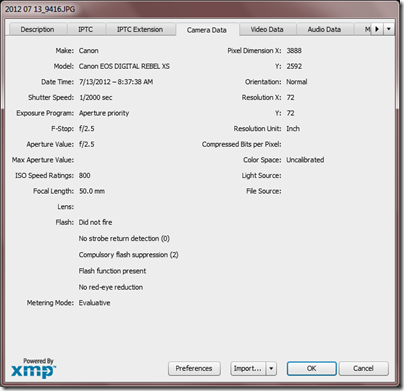404x391 pixels.
Task: Select Date Time value "7/13/2012 – 8:37:38 AM"
Action: click(x=116, y=82)
